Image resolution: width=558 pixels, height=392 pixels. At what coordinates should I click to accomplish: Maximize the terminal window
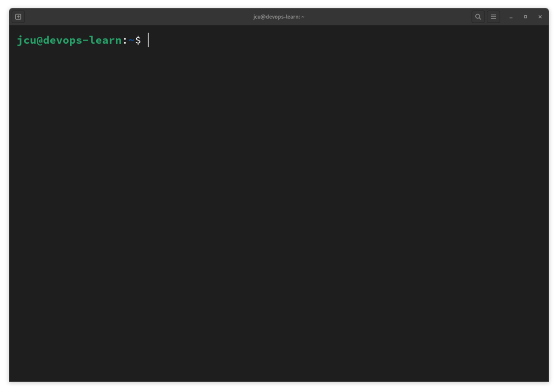pos(525,17)
